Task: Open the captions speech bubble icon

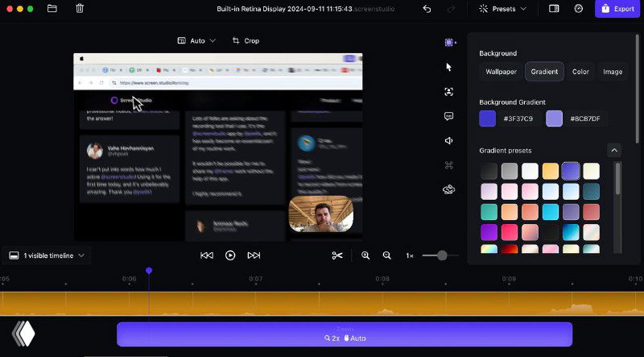Action: point(449,116)
